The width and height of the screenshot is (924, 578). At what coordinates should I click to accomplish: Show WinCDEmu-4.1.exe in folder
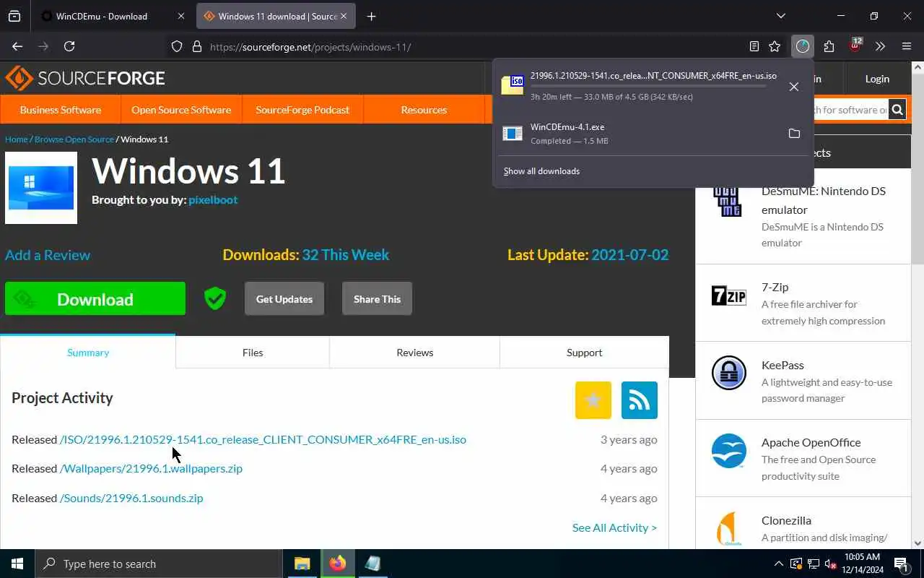coord(794,134)
